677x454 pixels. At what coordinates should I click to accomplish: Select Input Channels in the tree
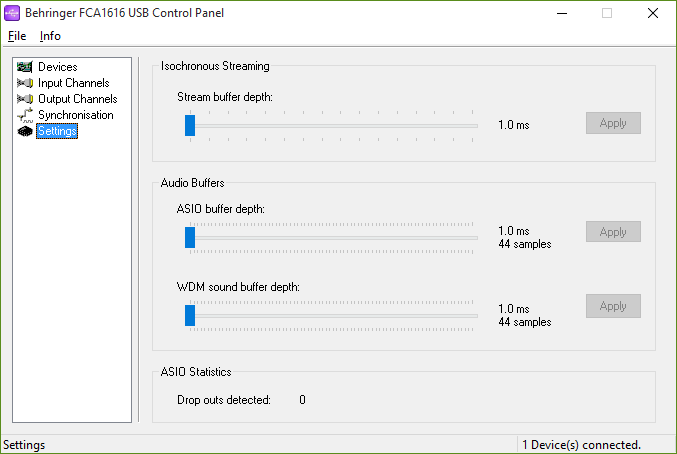(73, 83)
